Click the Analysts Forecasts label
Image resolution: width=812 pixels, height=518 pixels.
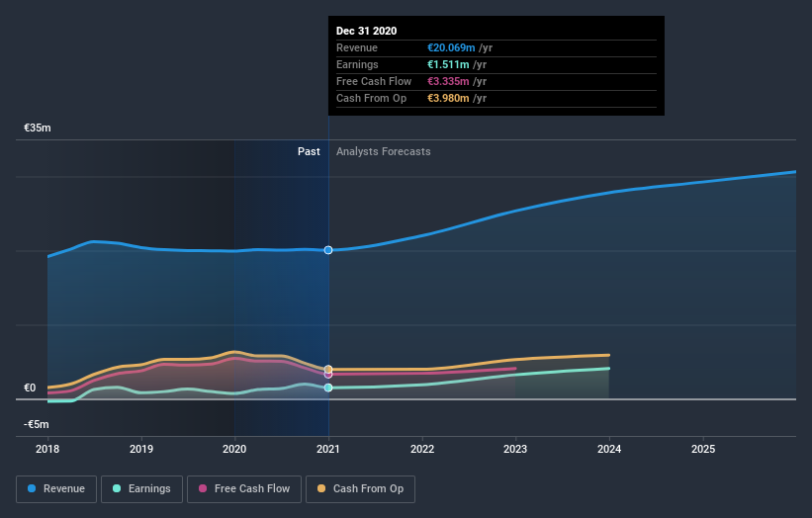click(x=383, y=151)
